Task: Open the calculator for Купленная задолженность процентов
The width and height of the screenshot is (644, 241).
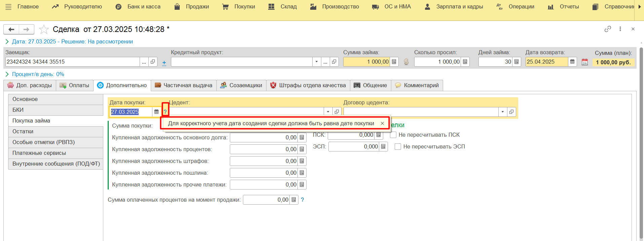Action: (x=302, y=149)
